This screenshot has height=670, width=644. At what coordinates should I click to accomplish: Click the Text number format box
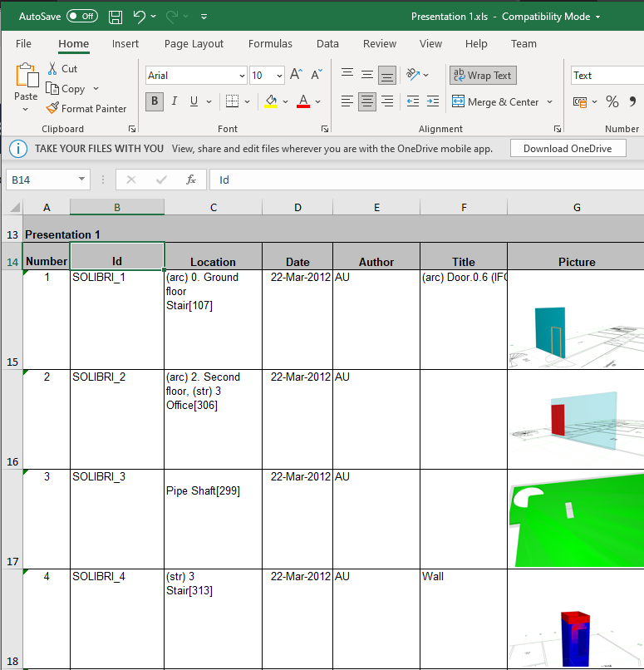(x=607, y=76)
